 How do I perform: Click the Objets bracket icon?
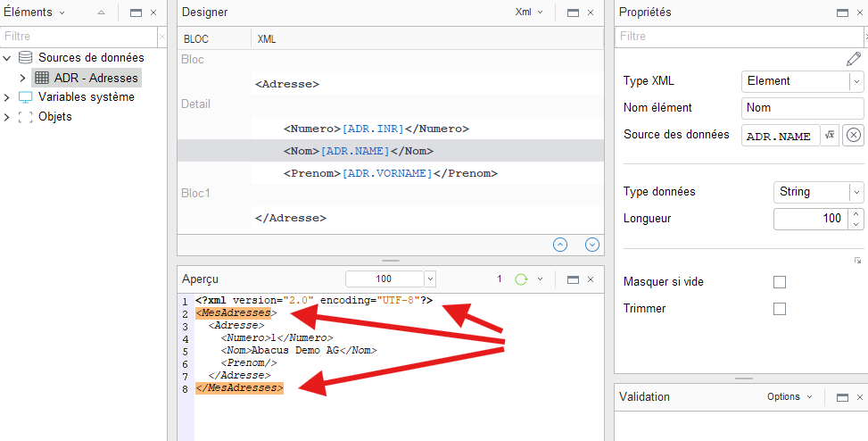26,117
